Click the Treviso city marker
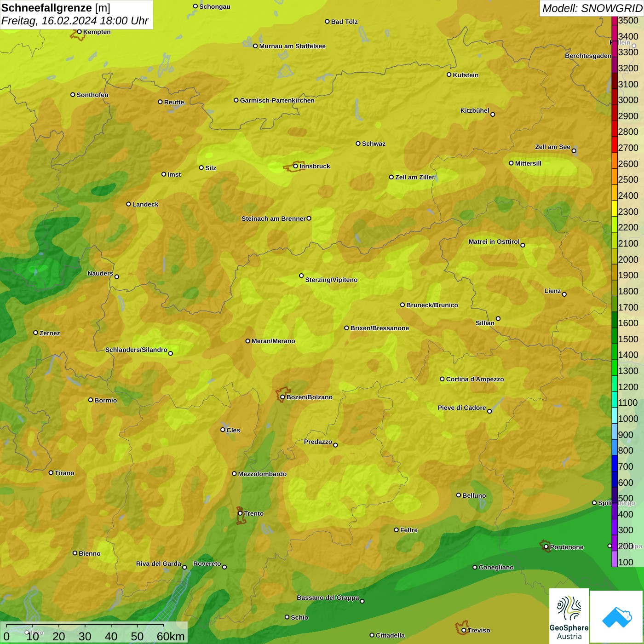Screen dimensions: 644x644 464,630
